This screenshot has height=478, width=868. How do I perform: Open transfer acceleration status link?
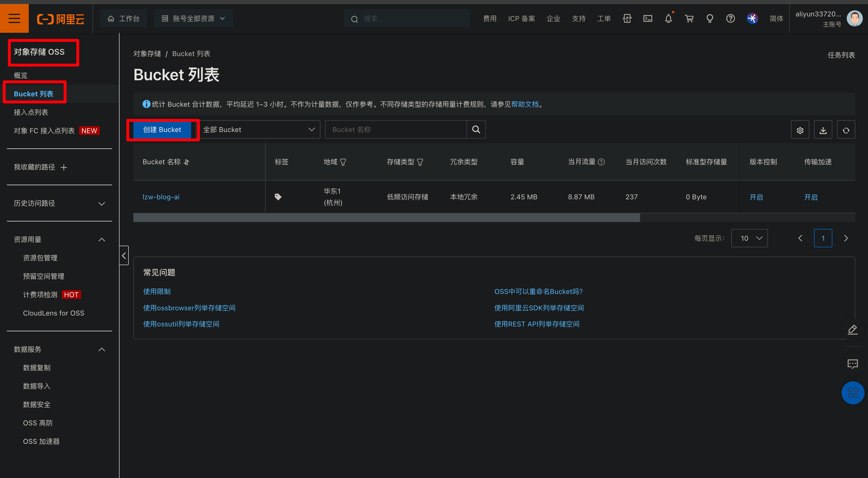tap(811, 197)
